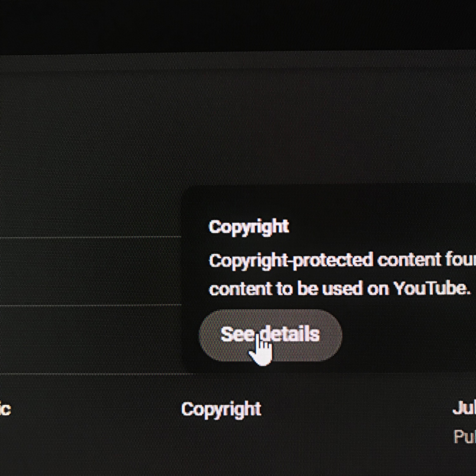Screen dimensions: 476x476
Task: Click the 'content to be used on YouTube' line
Action: 340,289
